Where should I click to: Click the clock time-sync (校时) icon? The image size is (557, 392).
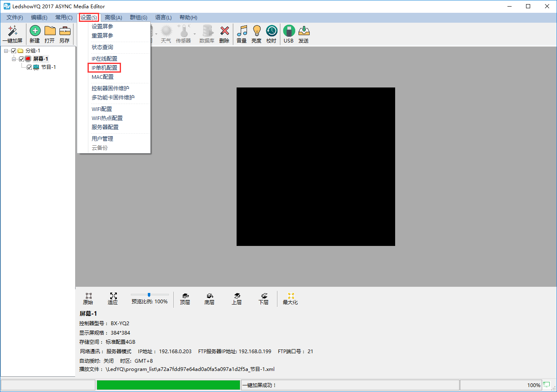(271, 31)
